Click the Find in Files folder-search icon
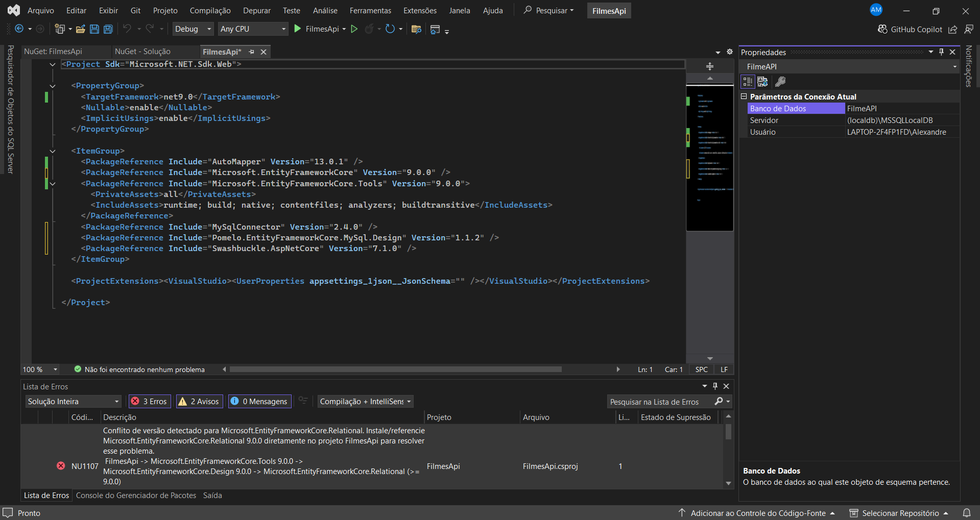The height and width of the screenshot is (520, 980). click(416, 29)
